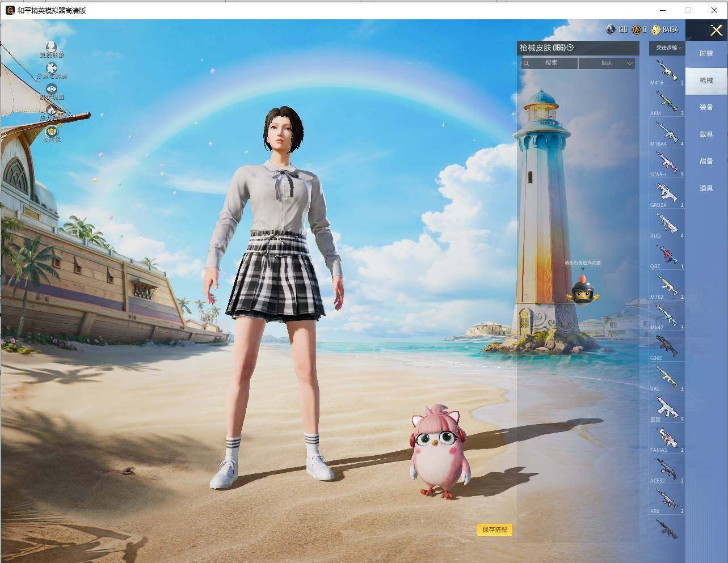
Task: Select the M416 weapon skin icon
Action: click(x=667, y=72)
